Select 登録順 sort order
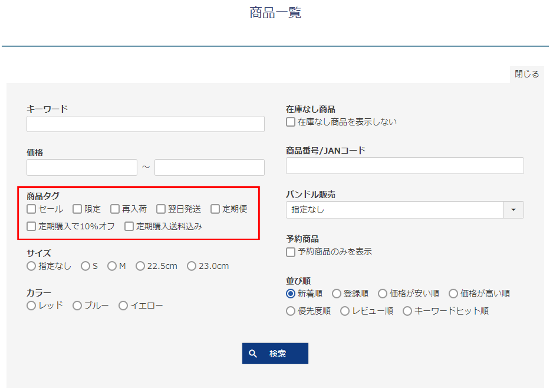Image resolution: width=553 pixels, height=392 pixels. point(336,294)
